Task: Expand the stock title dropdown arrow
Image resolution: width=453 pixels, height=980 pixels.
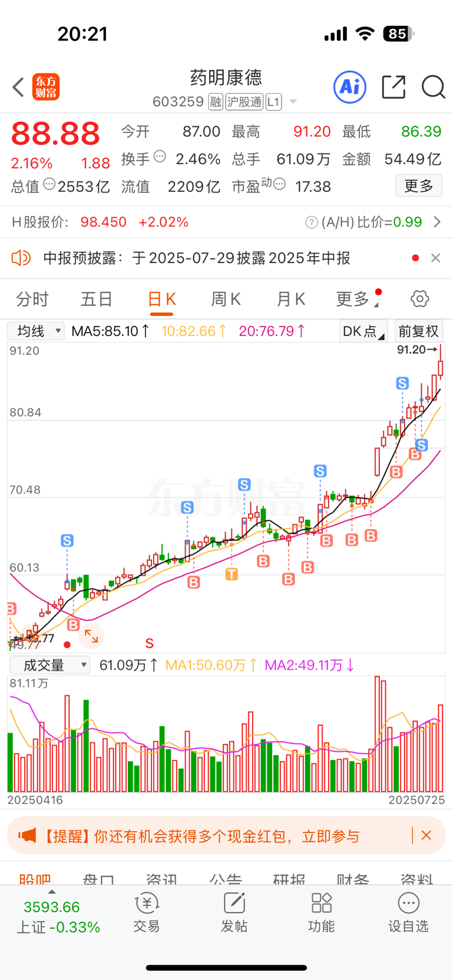Action: click(293, 102)
